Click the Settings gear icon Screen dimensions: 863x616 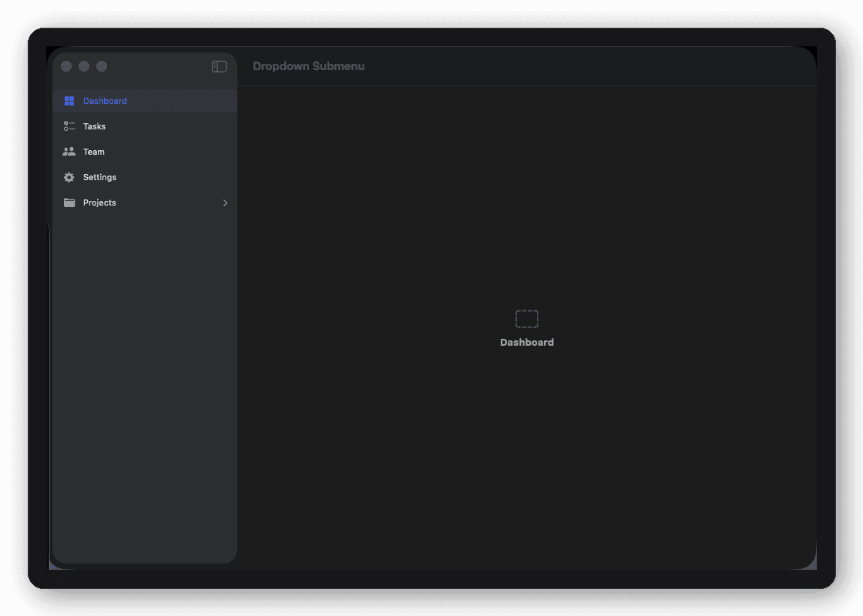(69, 177)
